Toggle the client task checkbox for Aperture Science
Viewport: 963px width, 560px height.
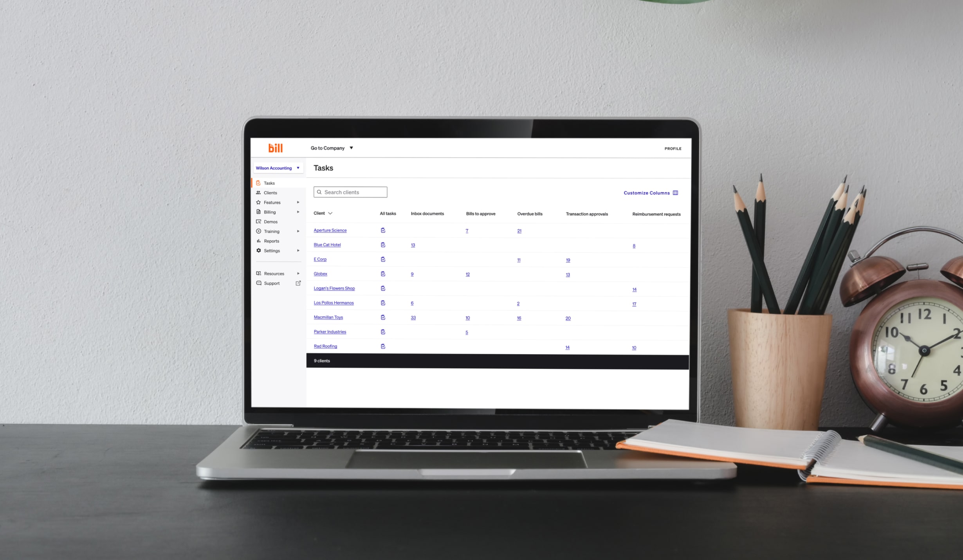pyautogui.click(x=384, y=230)
